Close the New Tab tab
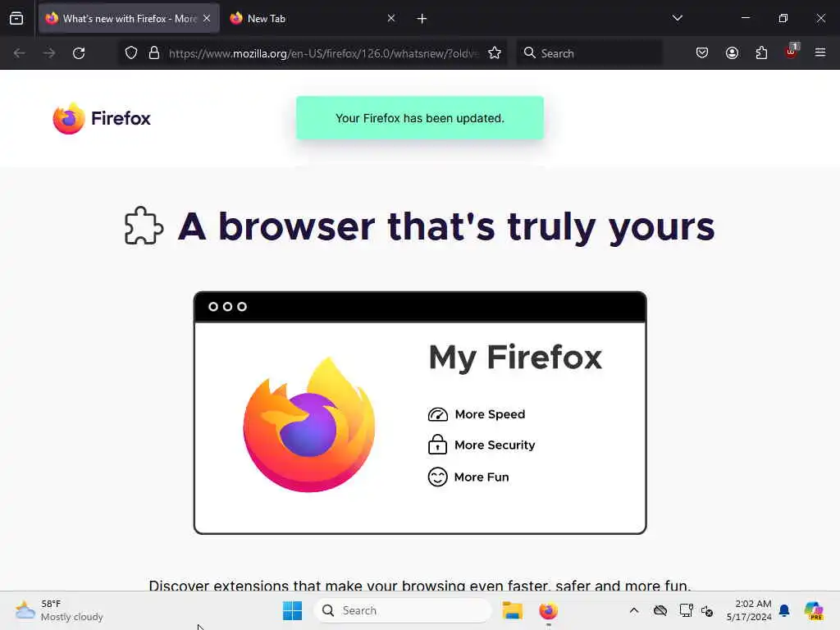Image resolution: width=840 pixels, height=630 pixels. click(x=391, y=19)
